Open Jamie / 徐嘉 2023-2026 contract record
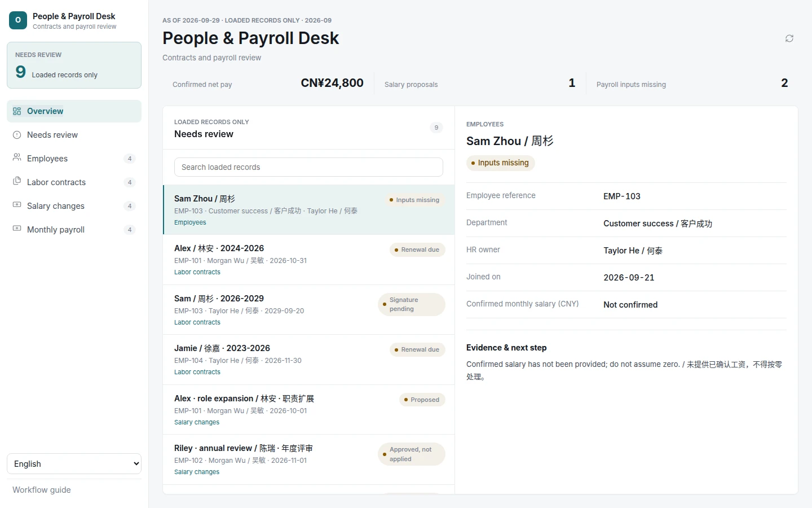The image size is (812, 508). point(308,360)
